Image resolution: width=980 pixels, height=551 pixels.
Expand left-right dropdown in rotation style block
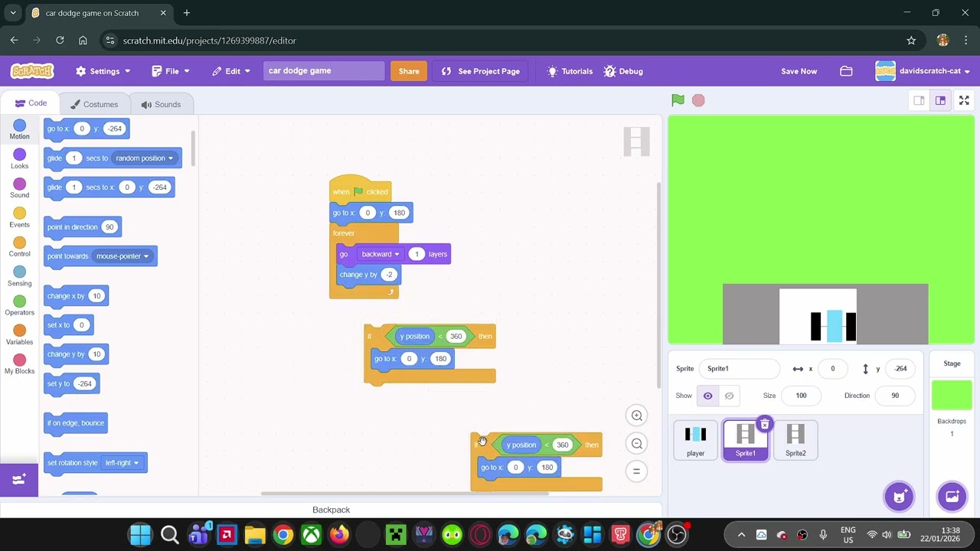pyautogui.click(x=122, y=463)
